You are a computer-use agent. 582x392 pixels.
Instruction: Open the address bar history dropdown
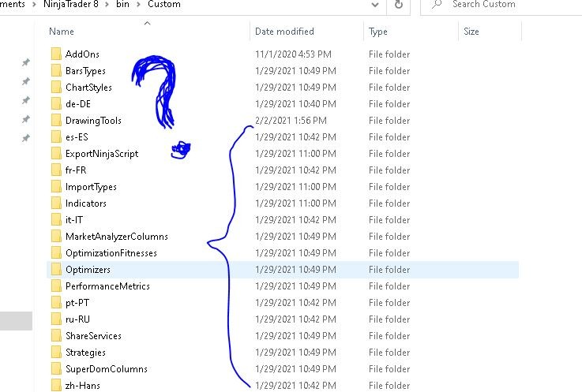click(x=375, y=5)
